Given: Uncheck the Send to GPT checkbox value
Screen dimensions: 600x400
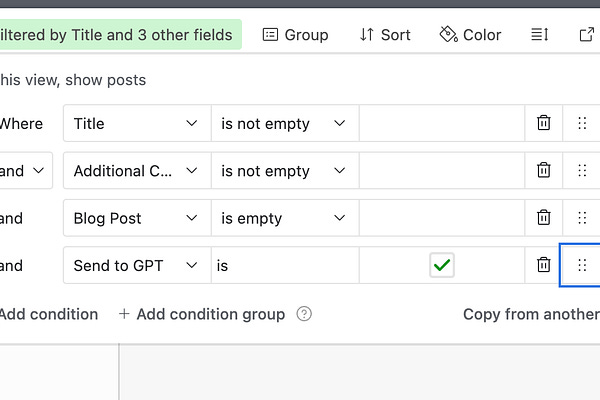Looking at the screenshot, I should [x=442, y=265].
